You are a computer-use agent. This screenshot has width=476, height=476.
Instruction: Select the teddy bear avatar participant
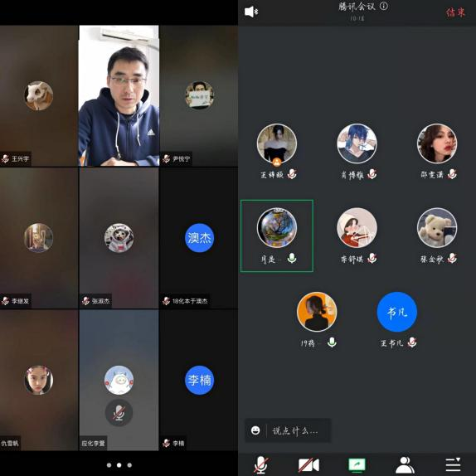pos(437,228)
